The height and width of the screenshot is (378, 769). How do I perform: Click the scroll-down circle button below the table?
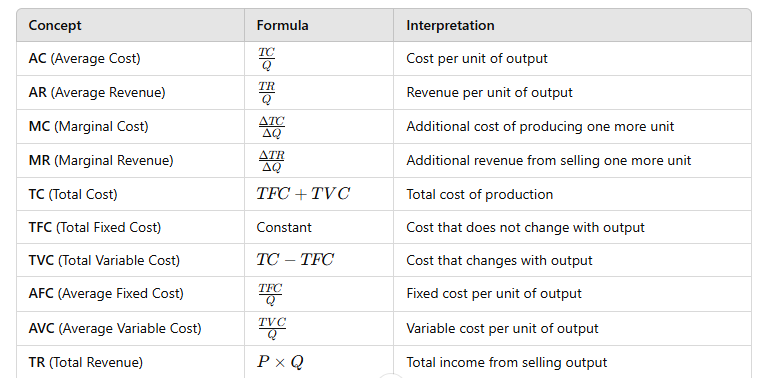(391, 376)
